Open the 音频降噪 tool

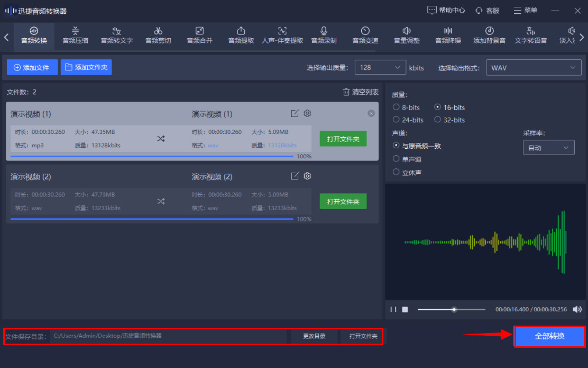(x=448, y=35)
